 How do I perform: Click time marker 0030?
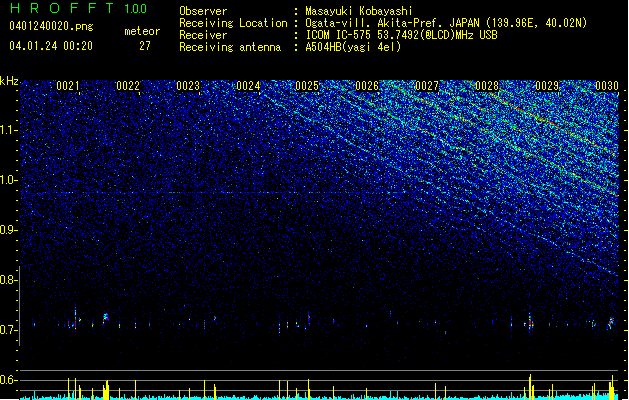pos(607,86)
